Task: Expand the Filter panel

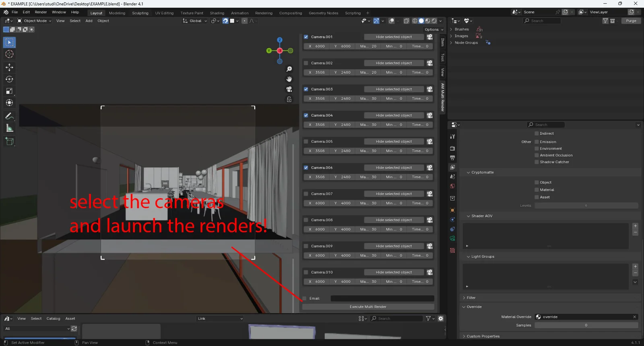Action: pos(464,298)
